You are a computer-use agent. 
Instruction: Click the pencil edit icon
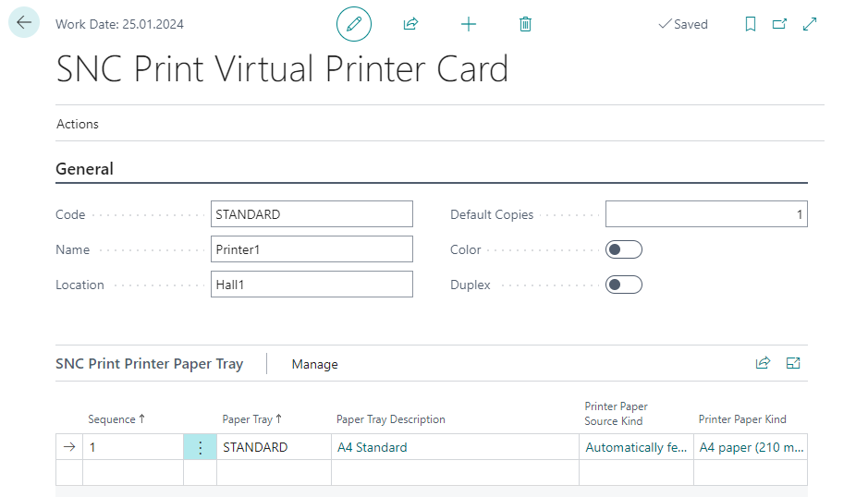(353, 24)
